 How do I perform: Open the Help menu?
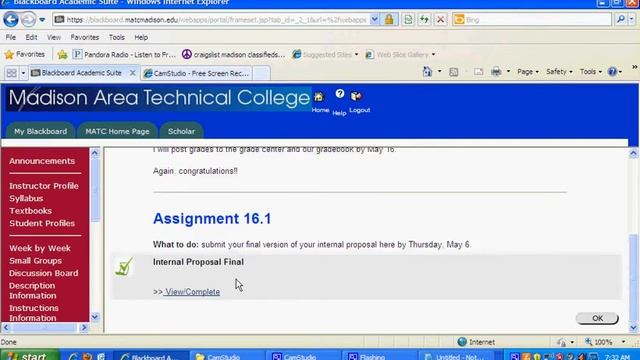(141, 37)
